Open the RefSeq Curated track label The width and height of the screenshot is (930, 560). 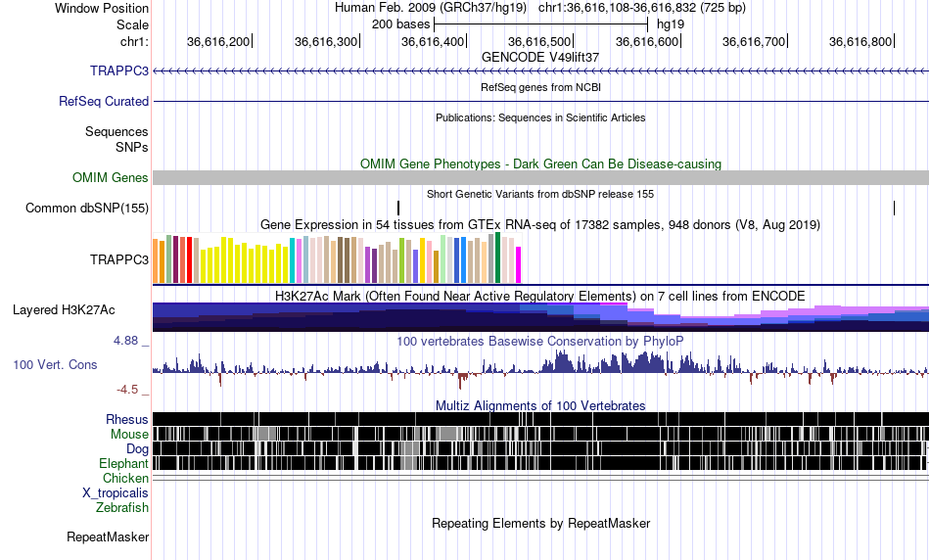[x=104, y=102]
